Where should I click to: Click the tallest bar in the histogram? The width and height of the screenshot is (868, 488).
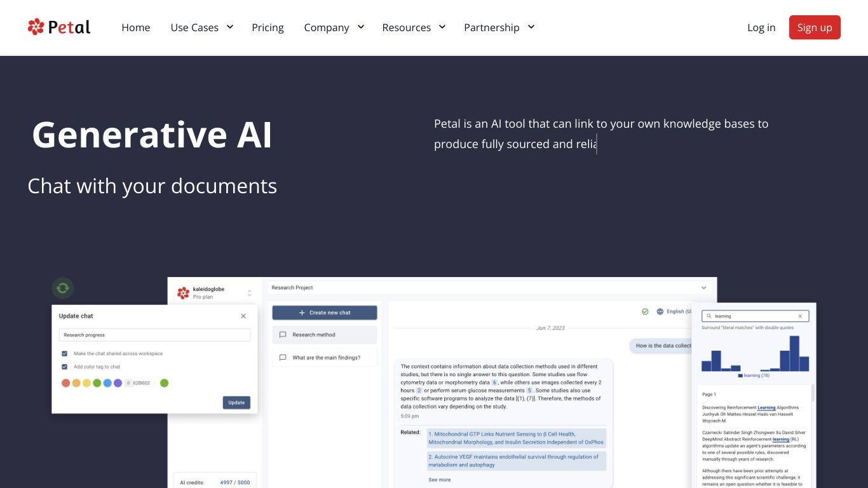(794, 353)
